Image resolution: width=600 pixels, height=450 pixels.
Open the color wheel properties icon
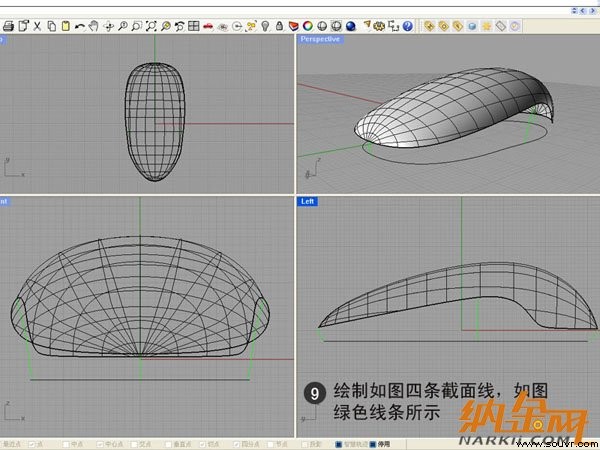point(308,26)
